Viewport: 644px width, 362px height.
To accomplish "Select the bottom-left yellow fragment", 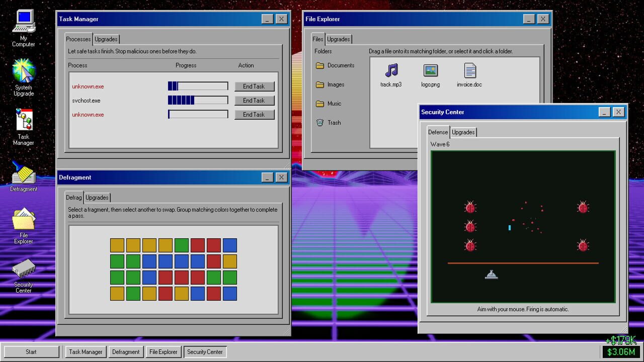I will [117, 294].
